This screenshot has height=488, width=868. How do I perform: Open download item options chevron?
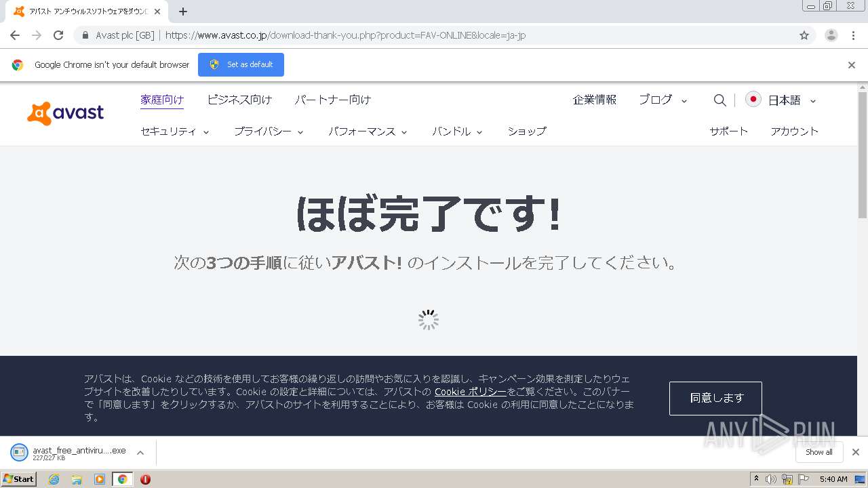140,453
